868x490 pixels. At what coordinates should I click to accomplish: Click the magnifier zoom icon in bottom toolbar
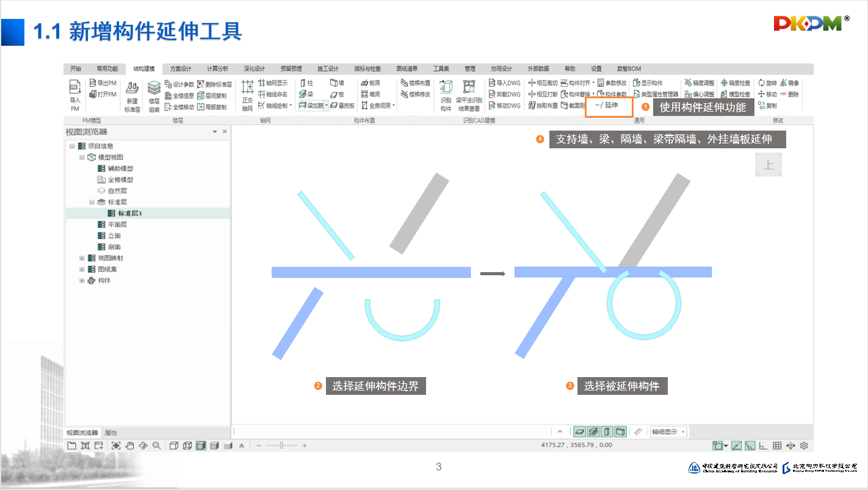[156, 445]
